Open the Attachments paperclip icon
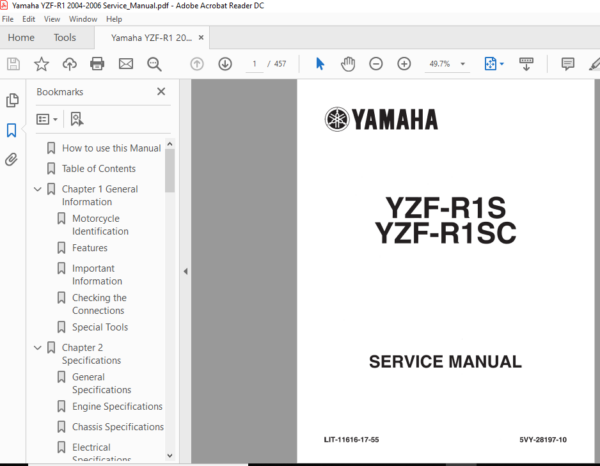Screen dimensions: 600x466 [11, 159]
